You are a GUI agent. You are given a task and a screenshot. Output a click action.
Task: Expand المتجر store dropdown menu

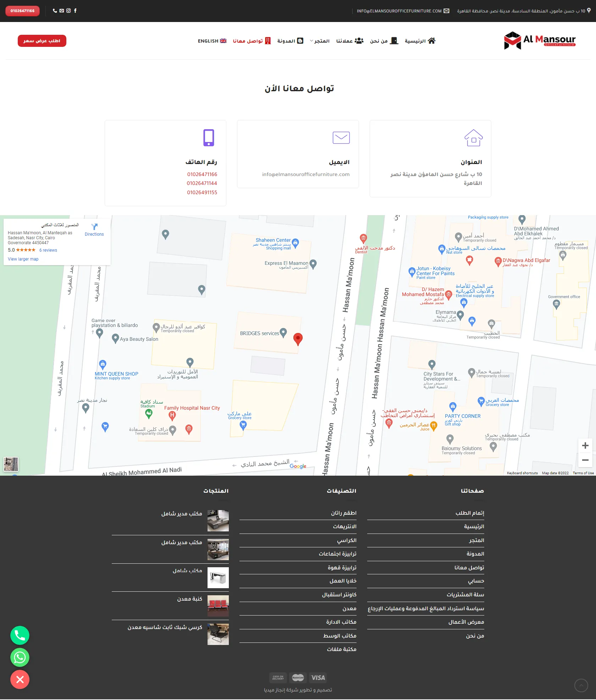(x=320, y=41)
